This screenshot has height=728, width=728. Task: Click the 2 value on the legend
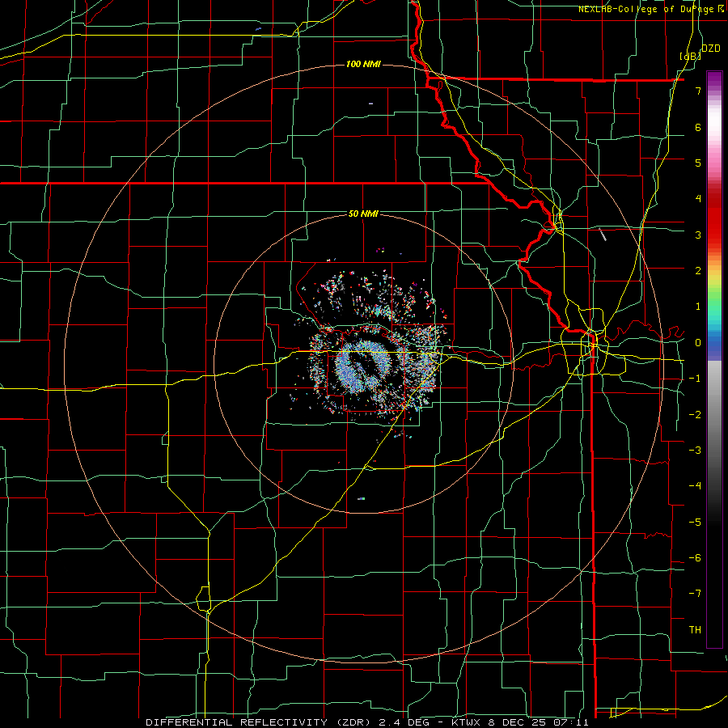[698, 271]
